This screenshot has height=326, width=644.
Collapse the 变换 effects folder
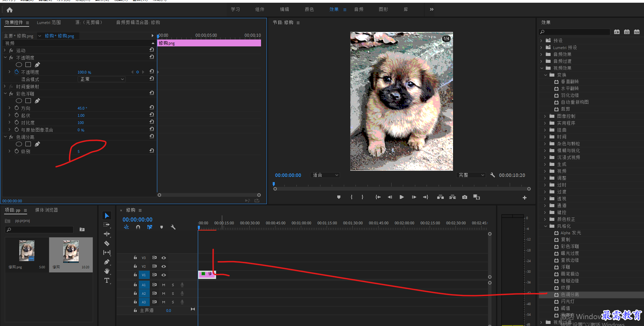coord(545,75)
